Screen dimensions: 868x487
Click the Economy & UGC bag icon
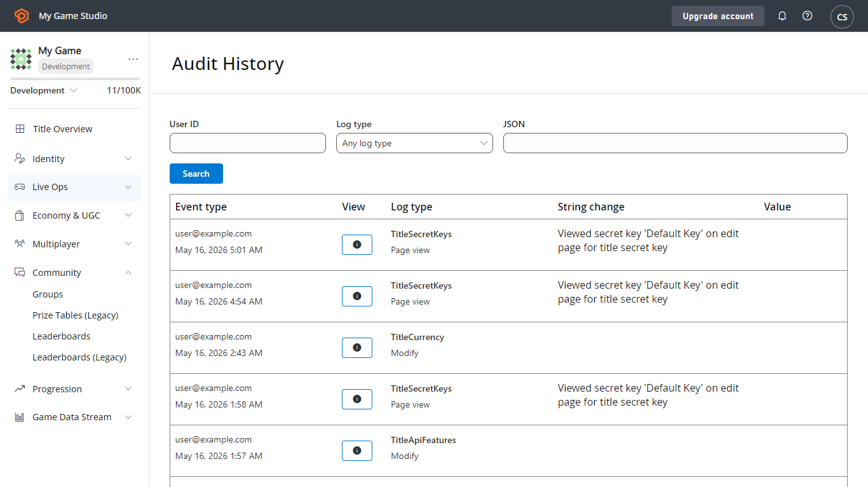coord(20,216)
